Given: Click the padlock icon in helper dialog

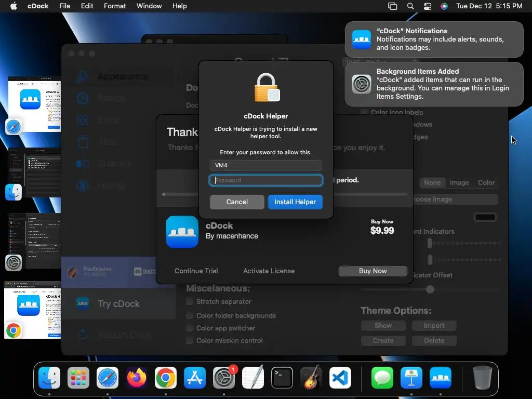Looking at the screenshot, I should pos(267,87).
